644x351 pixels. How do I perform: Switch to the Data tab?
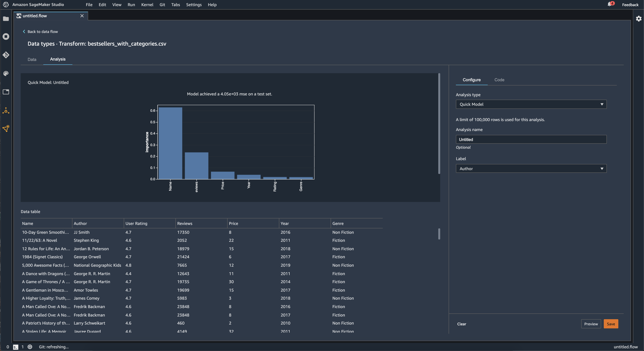pyautogui.click(x=32, y=59)
